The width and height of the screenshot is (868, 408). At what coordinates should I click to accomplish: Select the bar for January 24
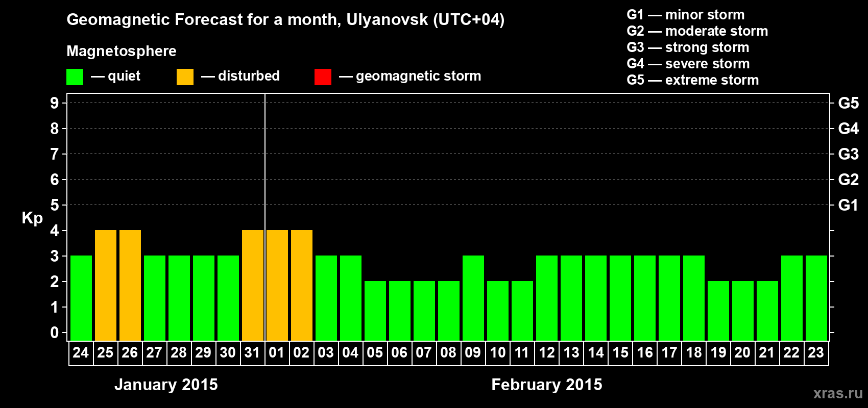[81, 298]
